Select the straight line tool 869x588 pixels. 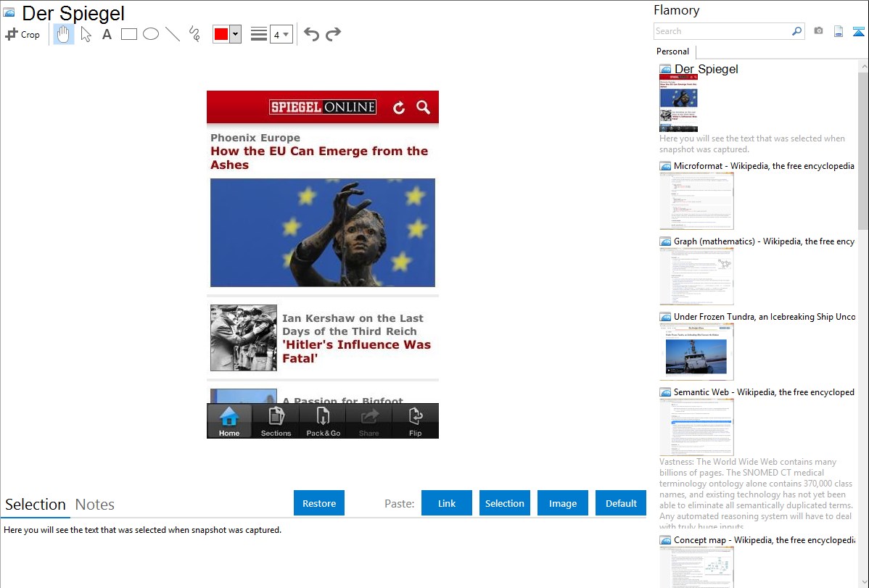point(173,34)
